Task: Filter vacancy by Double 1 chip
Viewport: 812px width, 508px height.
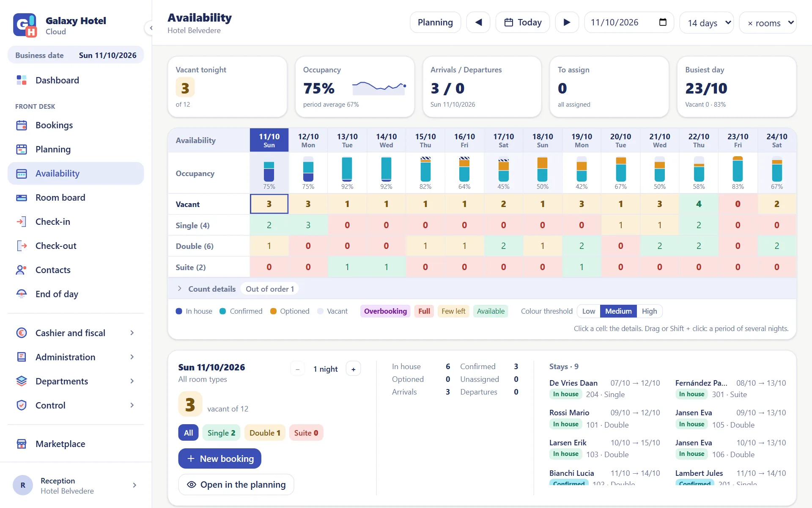Action: [265, 433]
